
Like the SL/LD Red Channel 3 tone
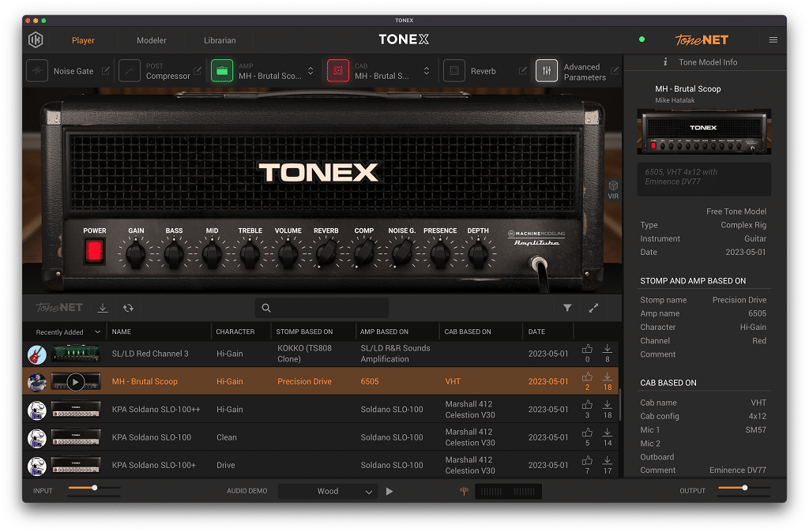pyautogui.click(x=587, y=349)
